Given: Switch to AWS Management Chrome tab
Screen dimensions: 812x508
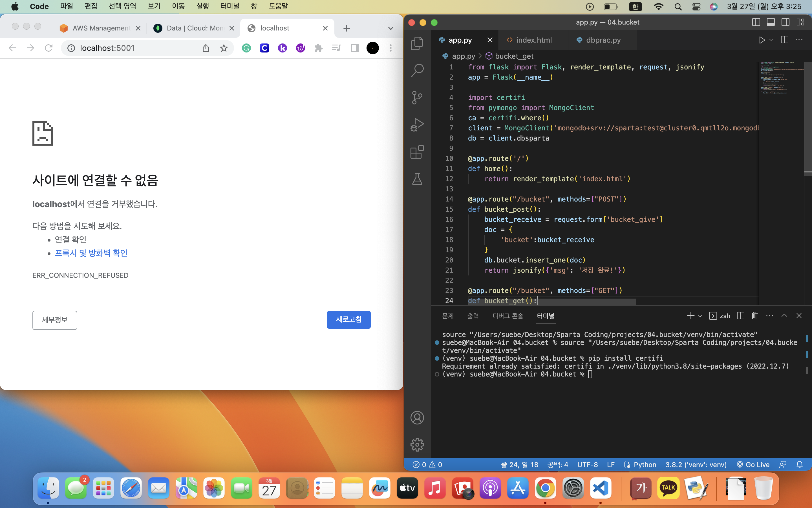Looking at the screenshot, I should point(100,28).
